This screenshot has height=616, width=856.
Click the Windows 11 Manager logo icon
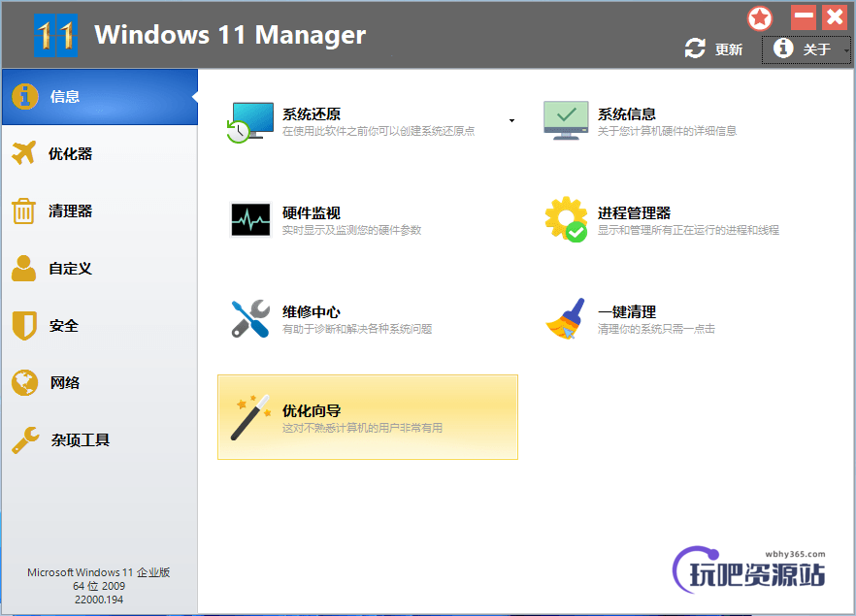coord(55,36)
